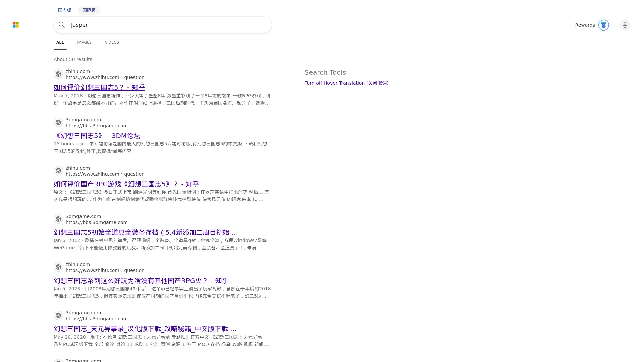This screenshot has width=644, height=362.
Task: Open 《幻想三国志5》 - 3DM论坛 link
Action: coord(97,136)
